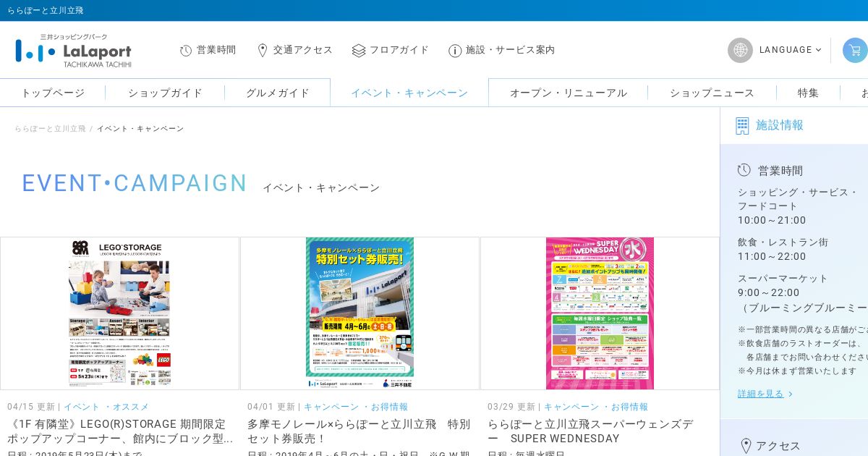The image size is (868, 456).
Task: Click the pin icon beside sidebar アクセス
Action: point(746,446)
